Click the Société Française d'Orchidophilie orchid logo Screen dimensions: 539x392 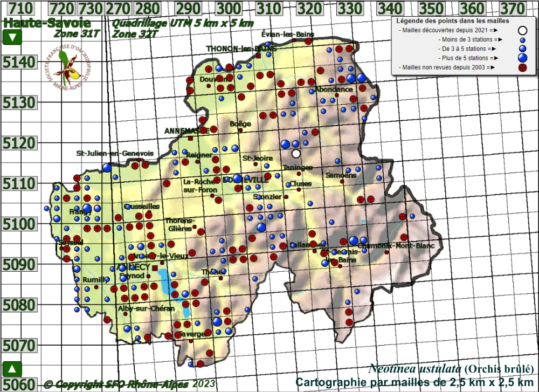[x=66, y=68]
